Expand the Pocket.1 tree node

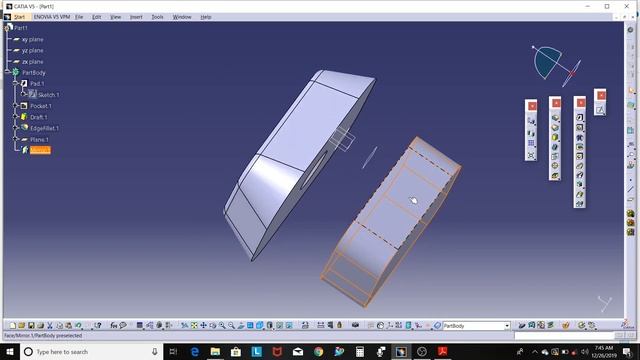coord(16,106)
